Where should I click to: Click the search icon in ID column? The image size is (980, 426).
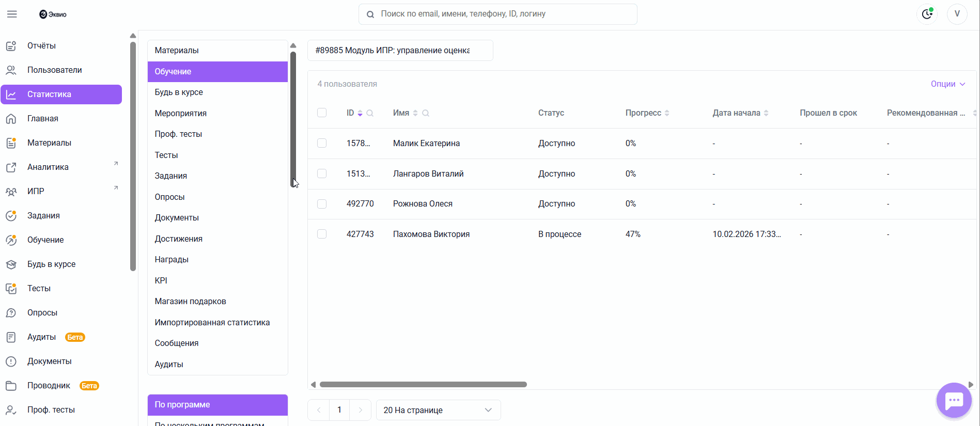click(x=370, y=113)
